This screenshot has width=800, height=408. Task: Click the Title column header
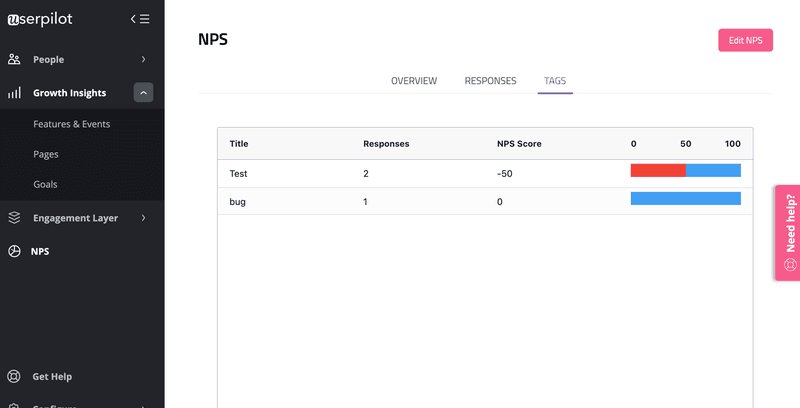[239, 144]
